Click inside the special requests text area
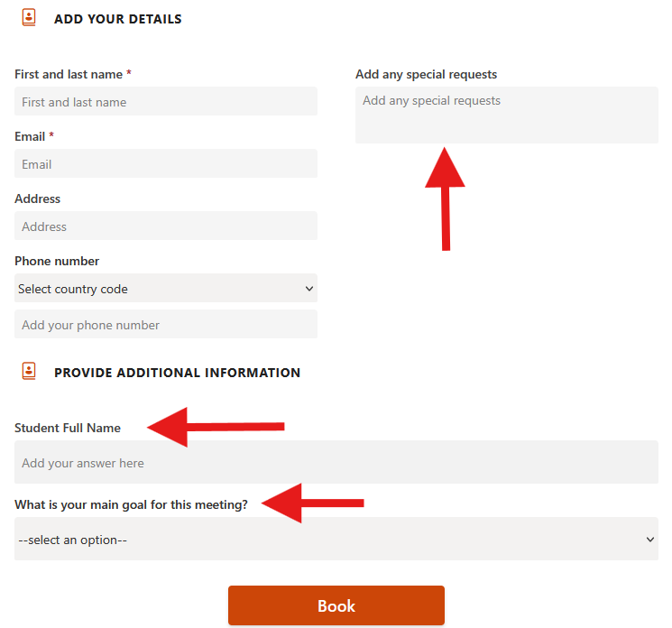Image resolution: width=672 pixels, height=628 pixels. coord(506,115)
